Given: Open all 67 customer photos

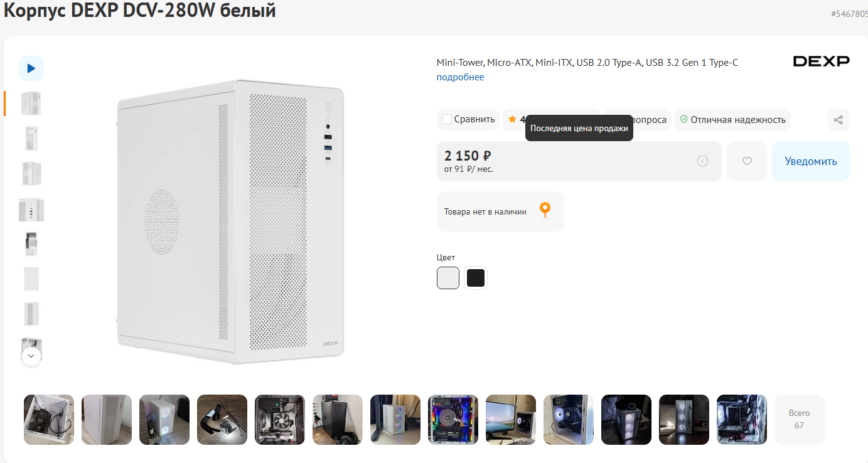Looking at the screenshot, I should pyautogui.click(x=799, y=420).
